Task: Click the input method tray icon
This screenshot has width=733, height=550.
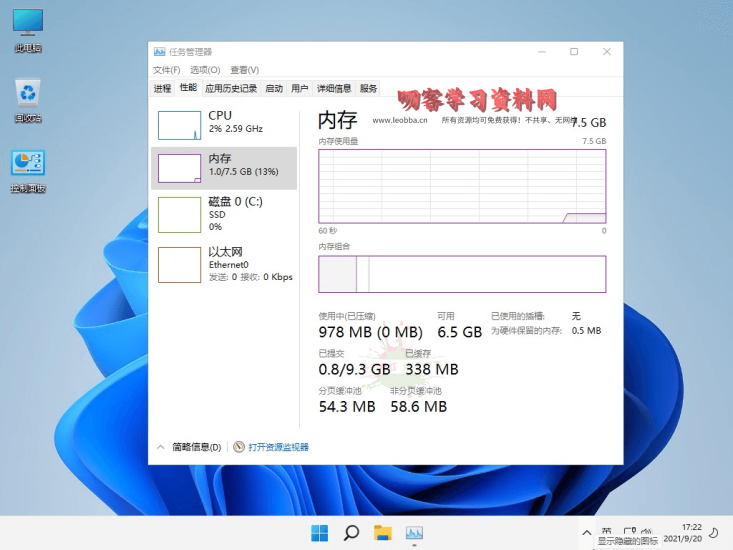Action: pyautogui.click(x=606, y=531)
